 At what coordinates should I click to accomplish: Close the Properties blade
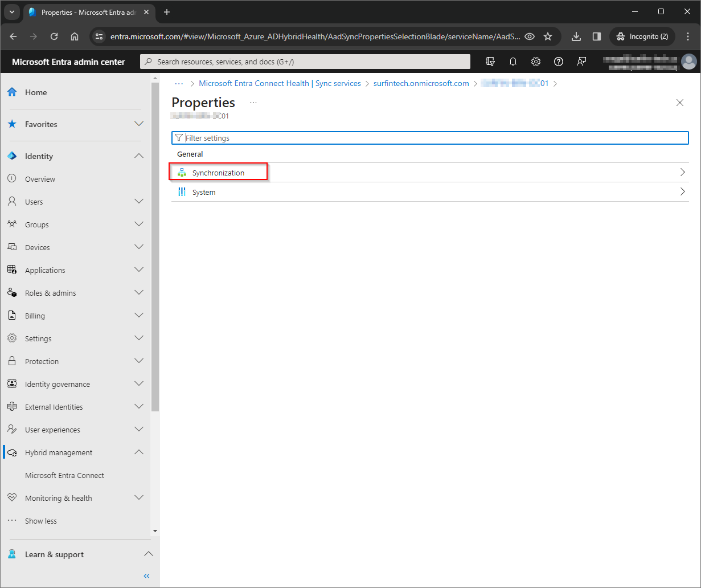[x=680, y=103]
